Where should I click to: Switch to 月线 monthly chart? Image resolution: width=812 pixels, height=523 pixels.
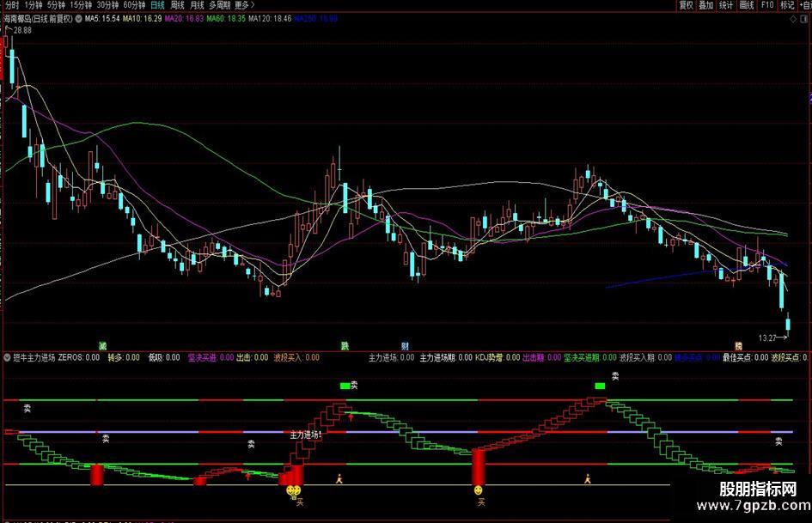point(197,5)
